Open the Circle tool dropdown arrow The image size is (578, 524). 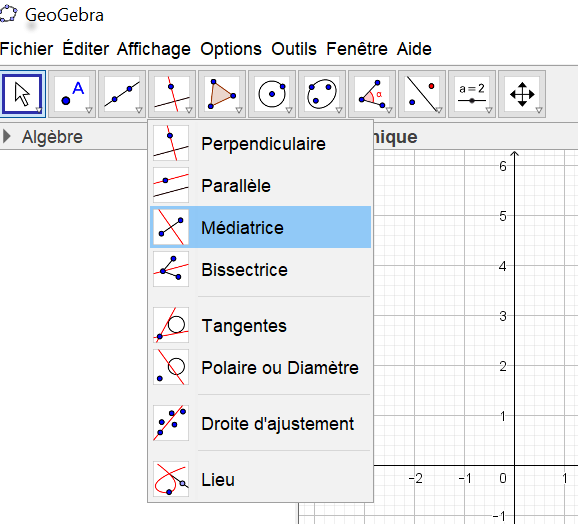pyautogui.click(x=289, y=110)
